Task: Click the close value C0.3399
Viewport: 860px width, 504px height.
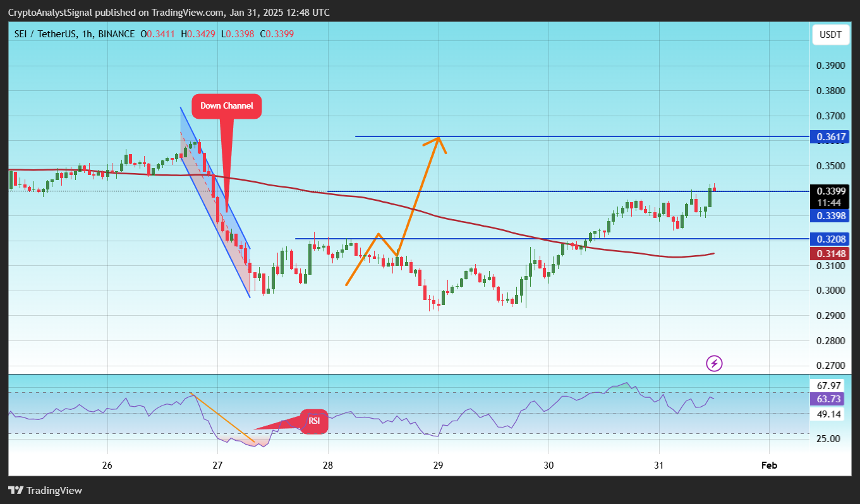Action: [x=276, y=34]
